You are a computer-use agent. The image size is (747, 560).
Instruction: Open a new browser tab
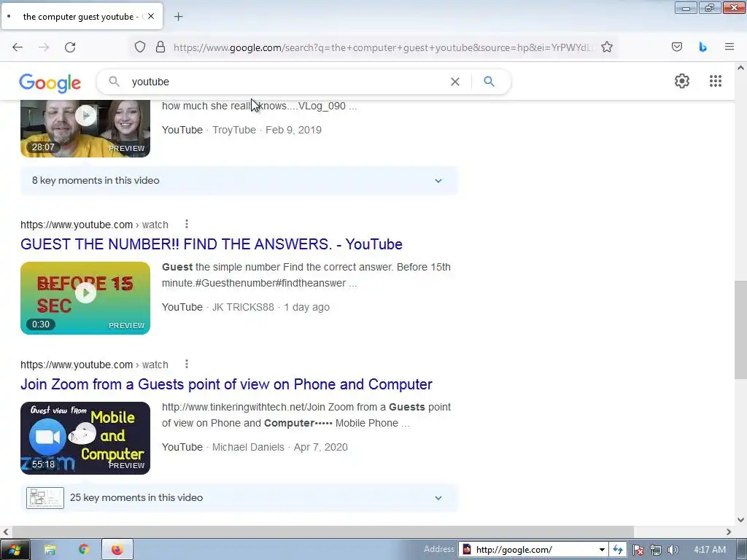coord(178,17)
